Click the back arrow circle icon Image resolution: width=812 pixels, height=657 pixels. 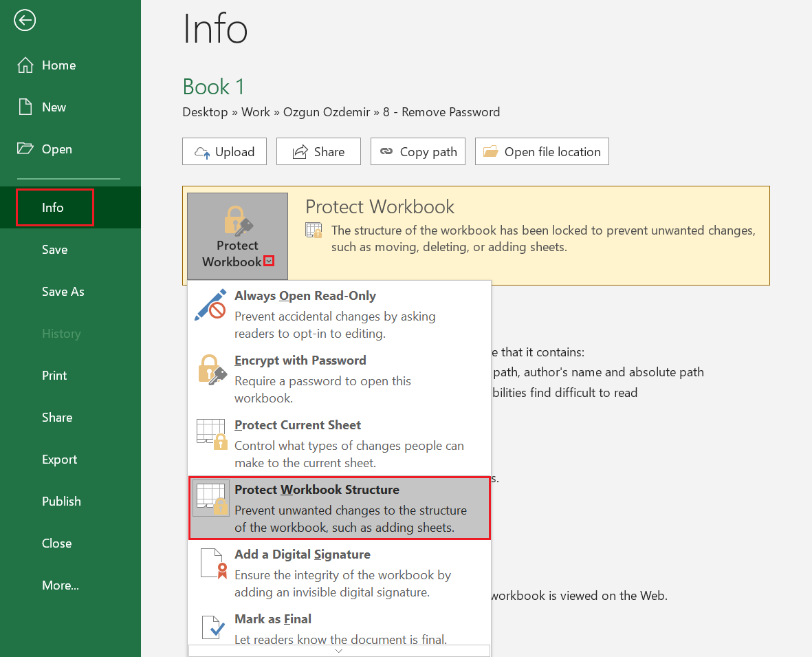tap(25, 21)
